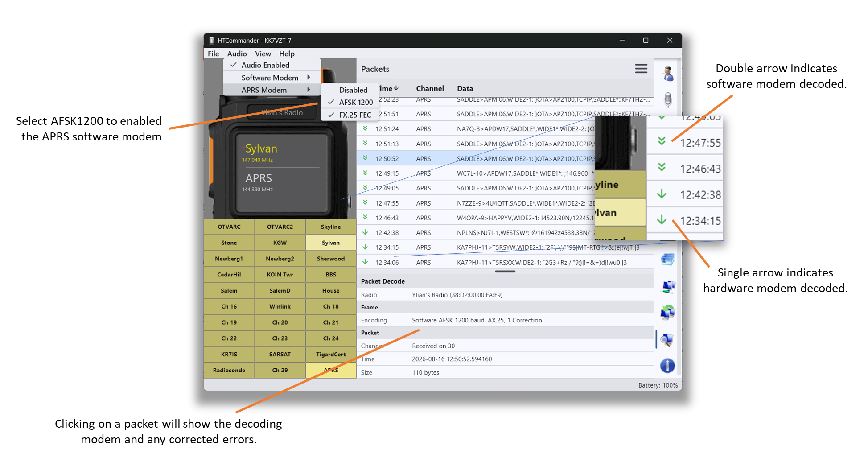Click HTCommander app icon in title bar
This screenshot has width=868, height=466.
tap(212, 40)
